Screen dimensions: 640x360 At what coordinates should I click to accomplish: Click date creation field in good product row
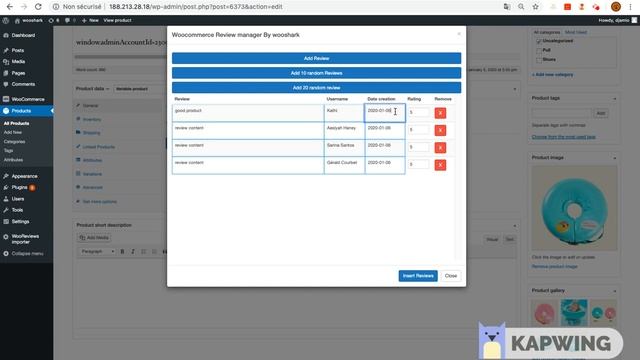click(385, 113)
